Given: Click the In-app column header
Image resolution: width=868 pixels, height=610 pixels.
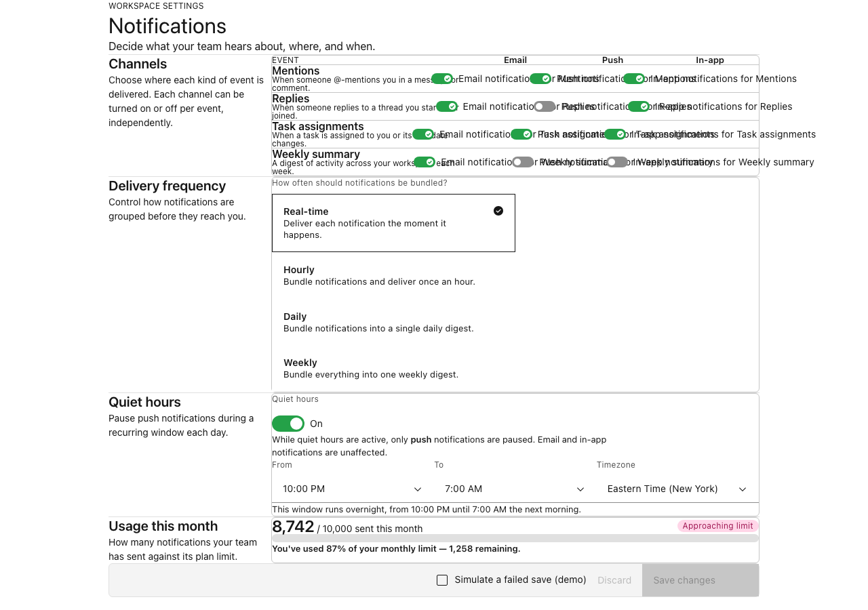Looking at the screenshot, I should pyautogui.click(x=710, y=60).
